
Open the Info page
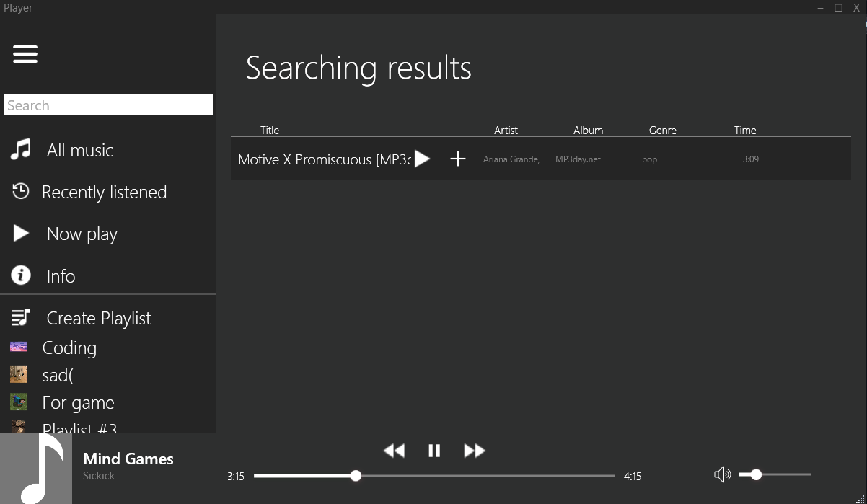[x=61, y=276]
